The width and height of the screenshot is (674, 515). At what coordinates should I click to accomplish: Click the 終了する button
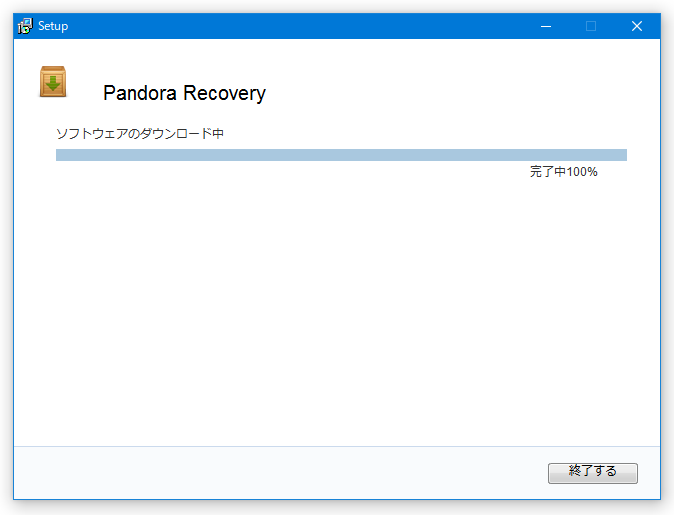pos(592,473)
